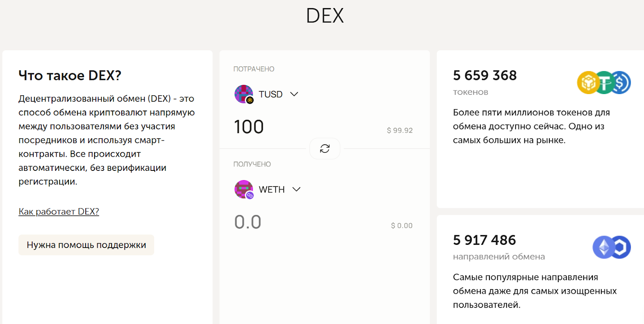Viewport: 644px width, 324px height.
Task: Expand the TUSD token chevron
Action: click(x=294, y=94)
